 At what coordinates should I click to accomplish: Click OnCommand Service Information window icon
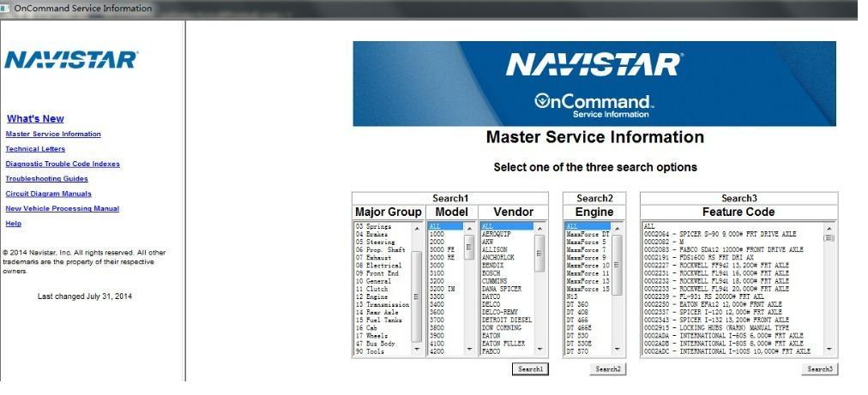pos(5,9)
